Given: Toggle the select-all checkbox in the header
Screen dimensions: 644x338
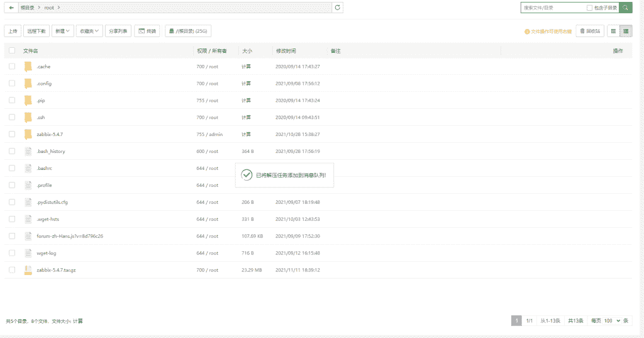Looking at the screenshot, I should coord(12,50).
